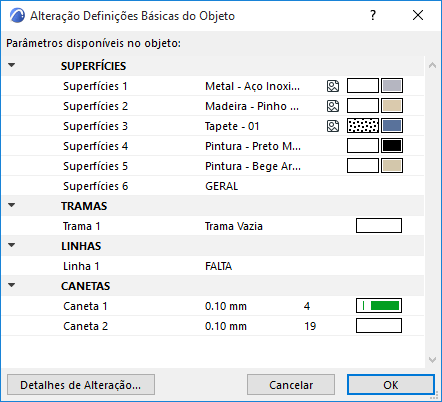Click texture icon for Superfícies 3

tap(333, 126)
